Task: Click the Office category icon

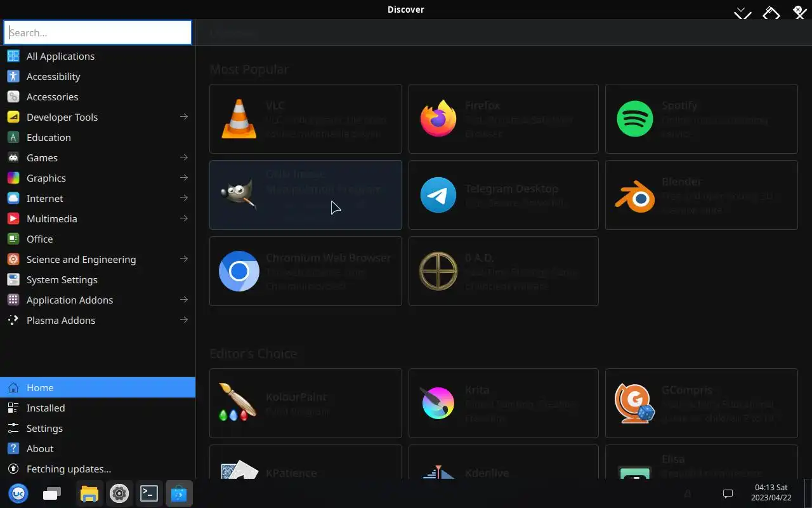Action: (13, 239)
